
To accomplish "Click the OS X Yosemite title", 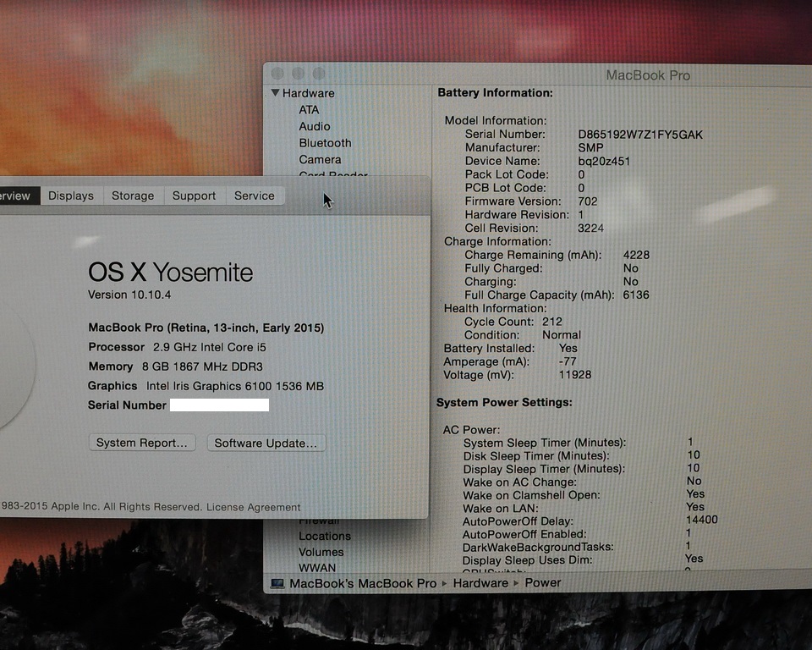I will (x=170, y=273).
